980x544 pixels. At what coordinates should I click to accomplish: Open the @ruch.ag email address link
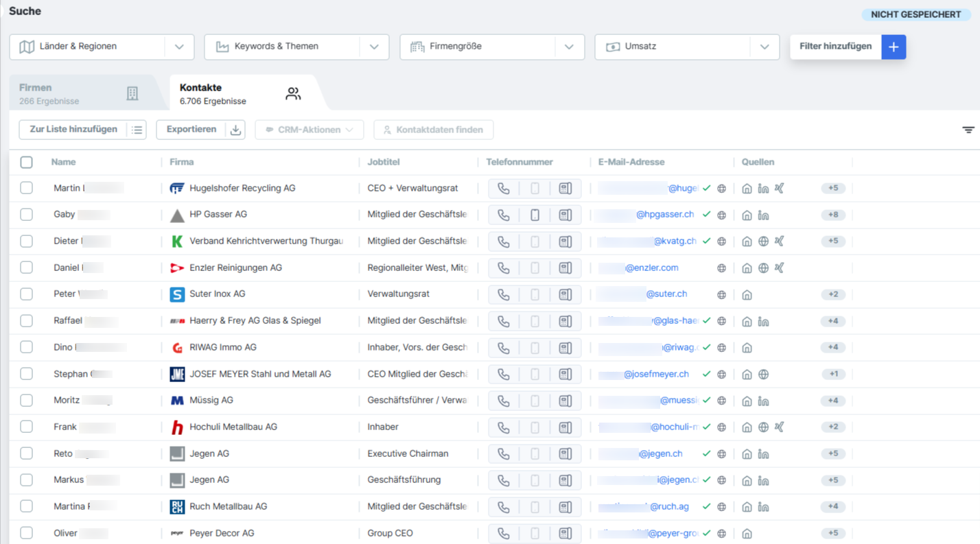(x=669, y=507)
